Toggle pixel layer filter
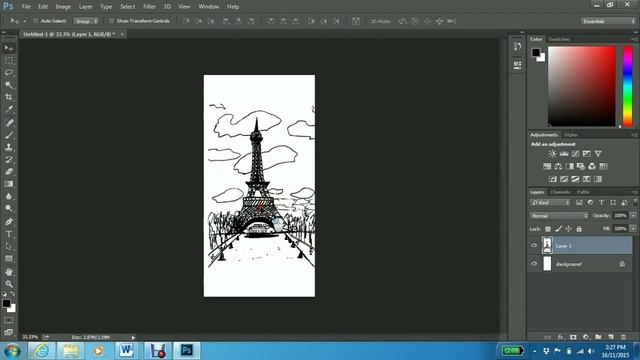The width and height of the screenshot is (640, 360). pos(579,202)
